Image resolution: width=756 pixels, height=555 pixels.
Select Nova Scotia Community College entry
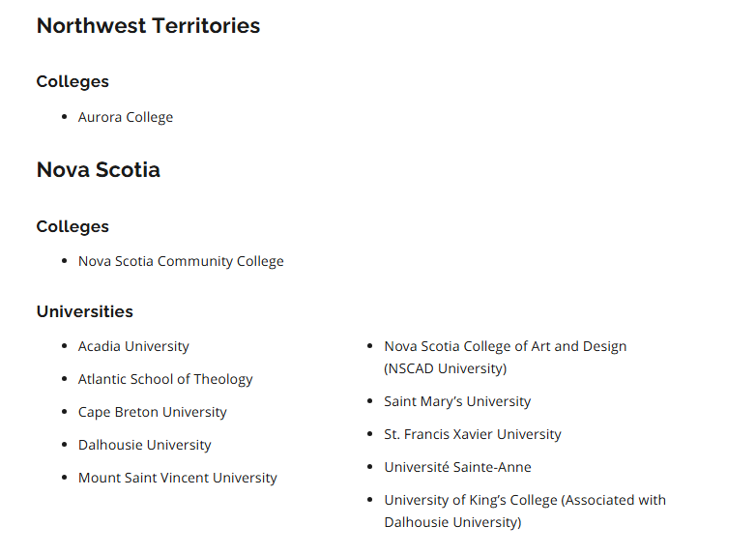[x=181, y=261]
